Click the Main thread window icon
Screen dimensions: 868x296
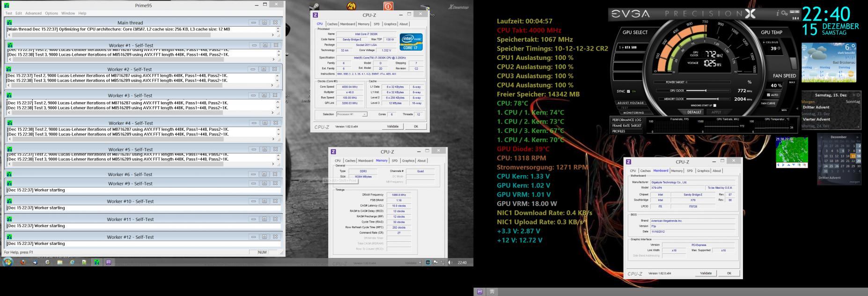(x=9, y=22)
